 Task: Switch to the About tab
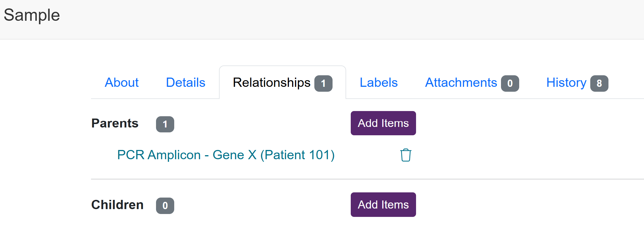tap(122, 82)
